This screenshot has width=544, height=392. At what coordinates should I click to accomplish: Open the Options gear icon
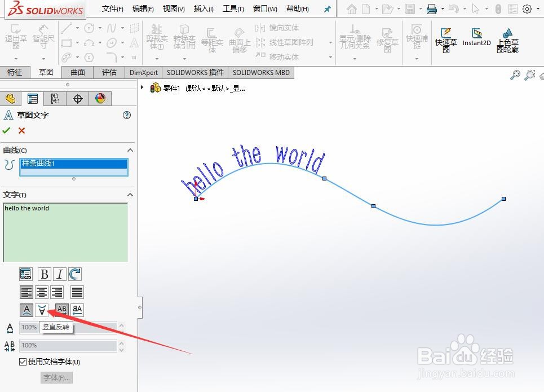pyautogui.click(x=527, y=9)
